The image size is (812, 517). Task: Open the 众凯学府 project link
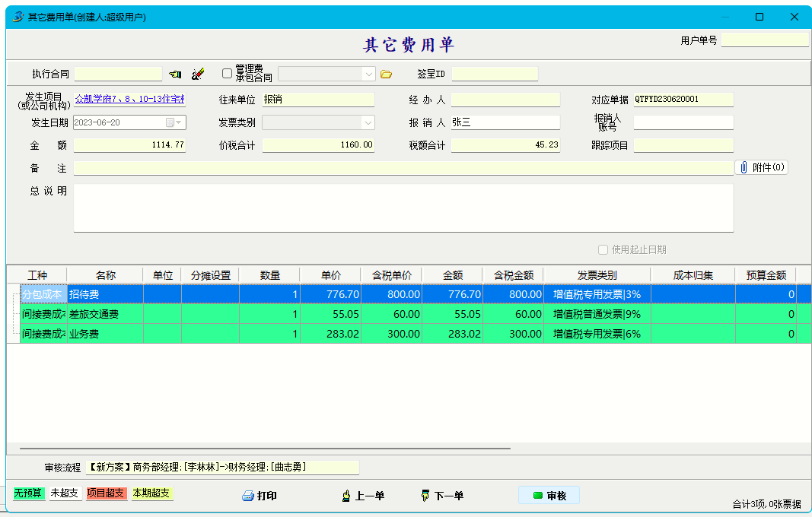click(x=129, y=99)
